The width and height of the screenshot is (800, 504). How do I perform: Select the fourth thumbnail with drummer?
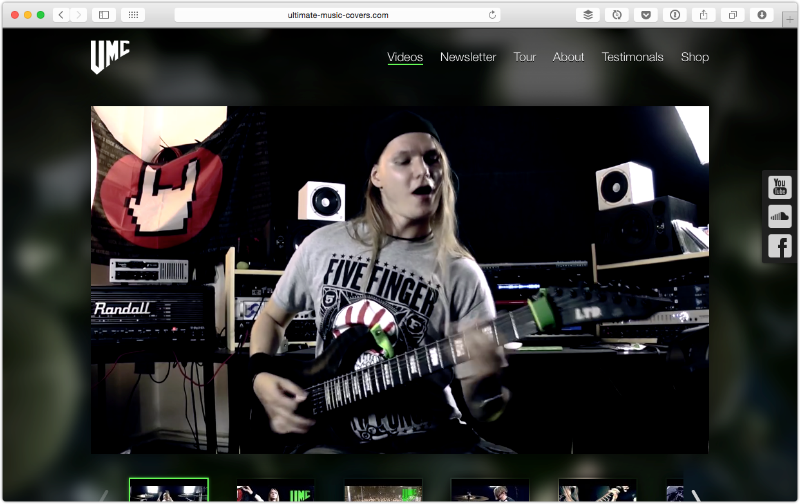[x=490, y=490]
